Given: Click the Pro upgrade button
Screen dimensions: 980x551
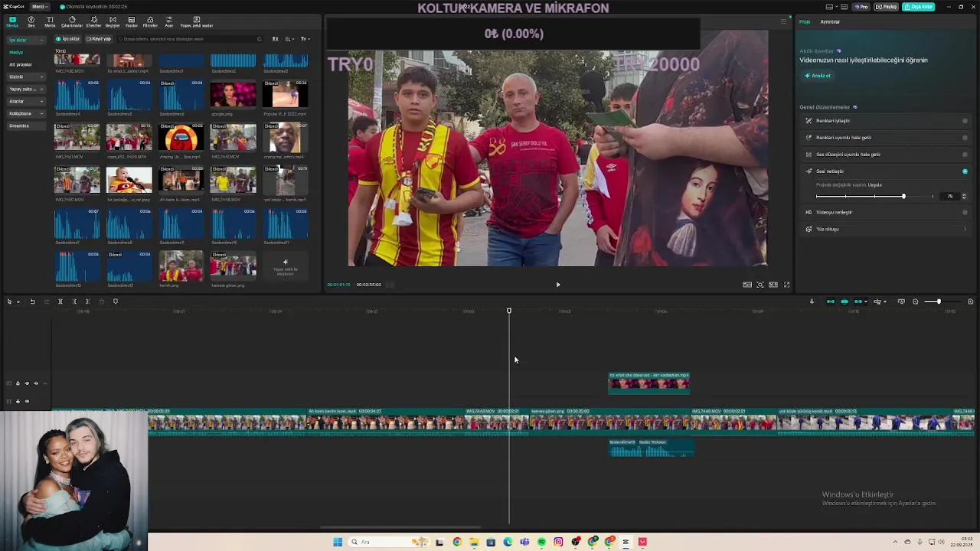Looking at the screenshot, I should [x=862, y=7].
